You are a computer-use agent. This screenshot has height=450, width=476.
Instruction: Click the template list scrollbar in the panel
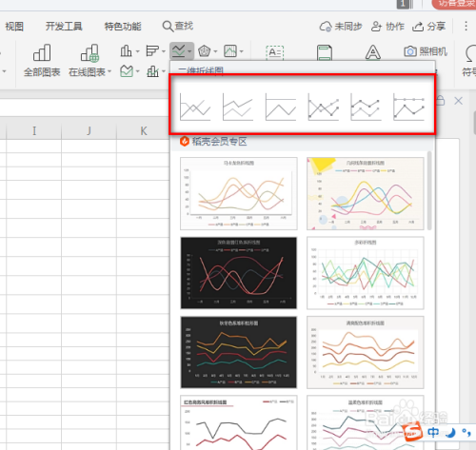coord(429,190)
